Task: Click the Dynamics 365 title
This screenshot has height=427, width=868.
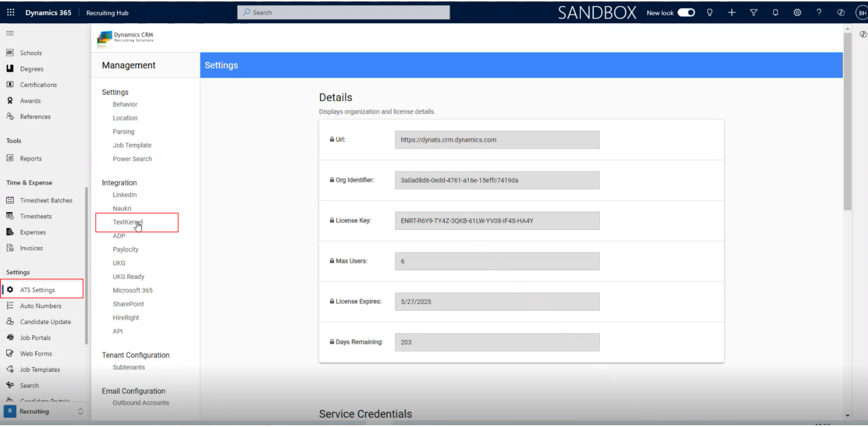Action: 48,13
